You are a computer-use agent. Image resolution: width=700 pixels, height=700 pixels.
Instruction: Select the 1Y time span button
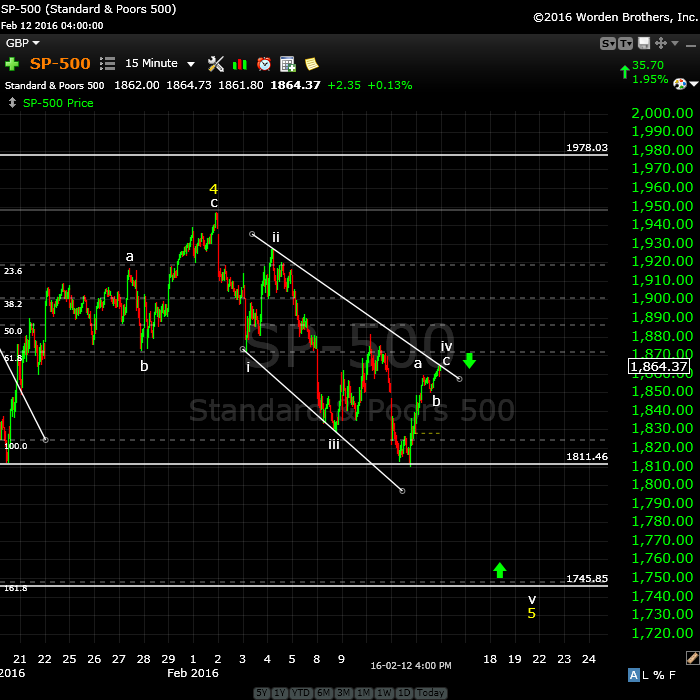tap(280, 693)
